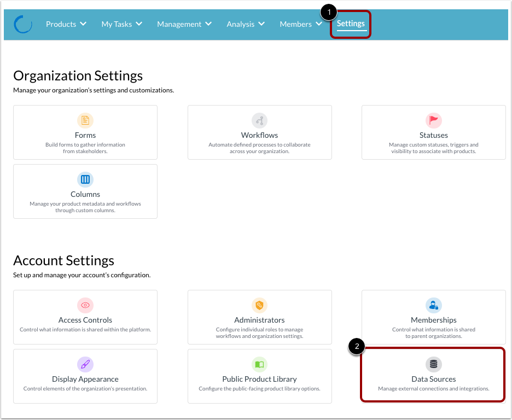Open the Data Sources settings card
This screenshot has width=512, height=420.
[433, 375]
